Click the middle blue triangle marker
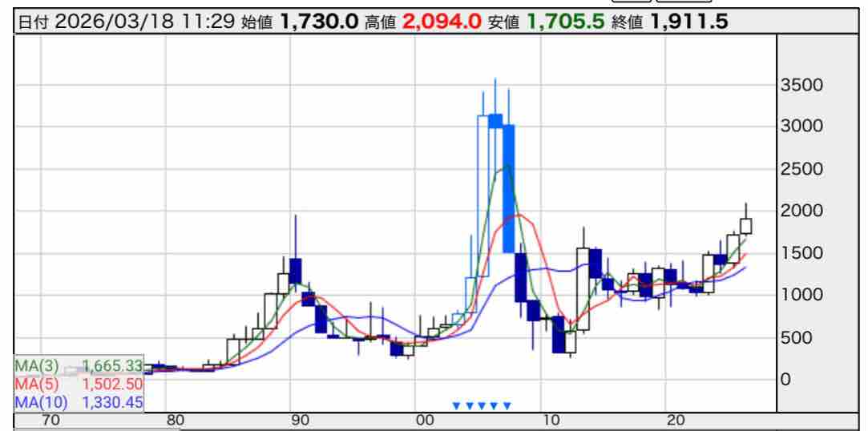Viewport: 868px width, 431px height. point(482,405)
